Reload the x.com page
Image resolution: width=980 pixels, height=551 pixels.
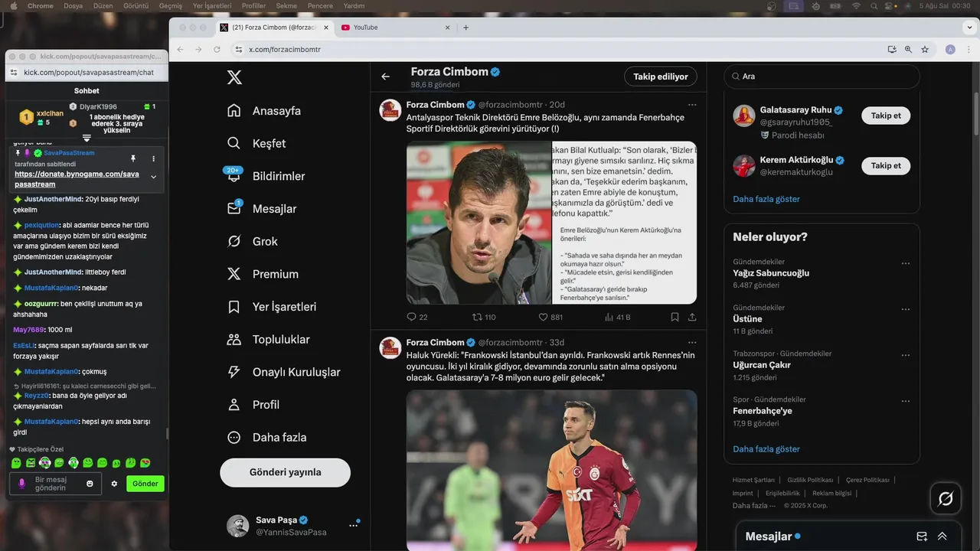217,49
